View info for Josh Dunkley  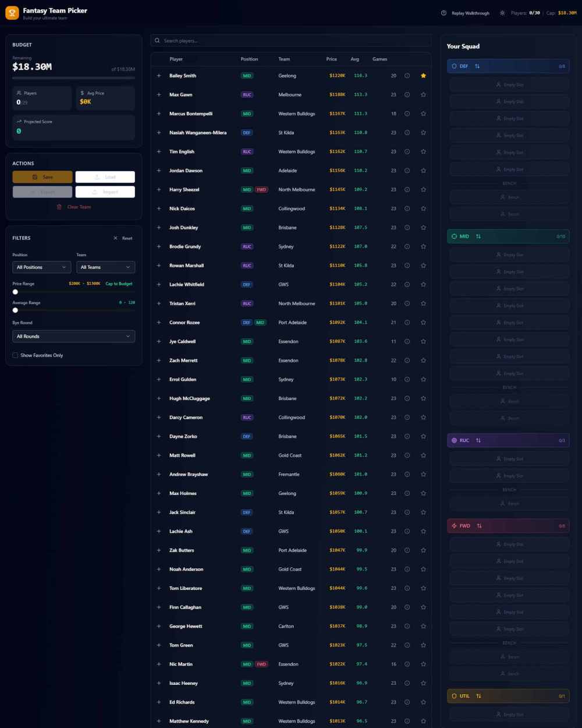(x=407, y=228)
